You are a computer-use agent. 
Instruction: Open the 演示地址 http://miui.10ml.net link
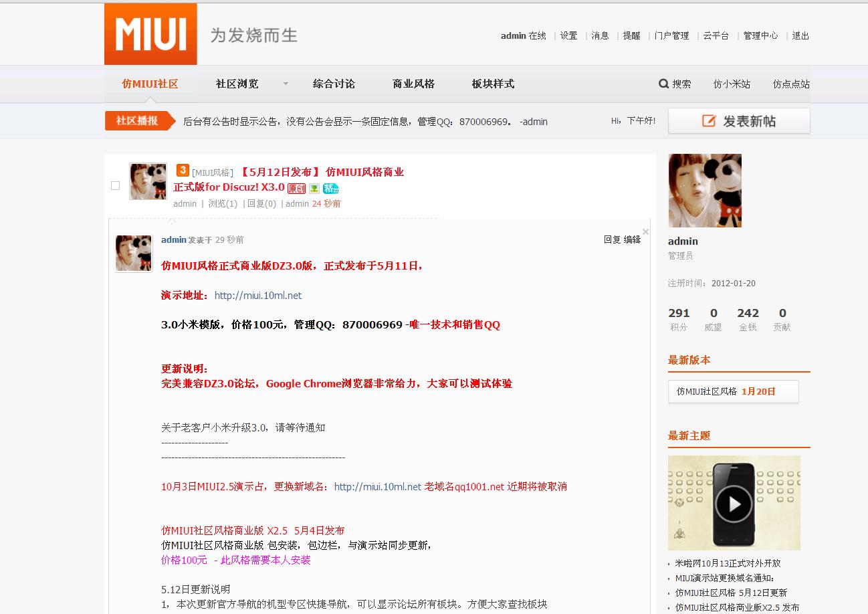257,295
